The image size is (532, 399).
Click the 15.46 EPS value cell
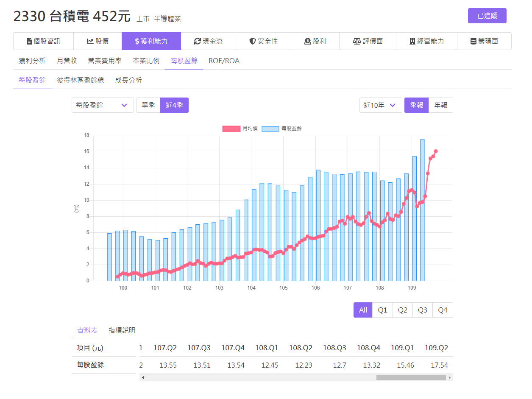[x=405, y=365]
